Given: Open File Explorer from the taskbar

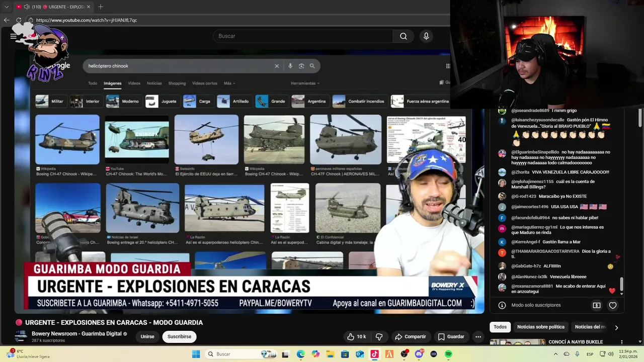Looking at the screenshot, I should [x=330, y=354].
